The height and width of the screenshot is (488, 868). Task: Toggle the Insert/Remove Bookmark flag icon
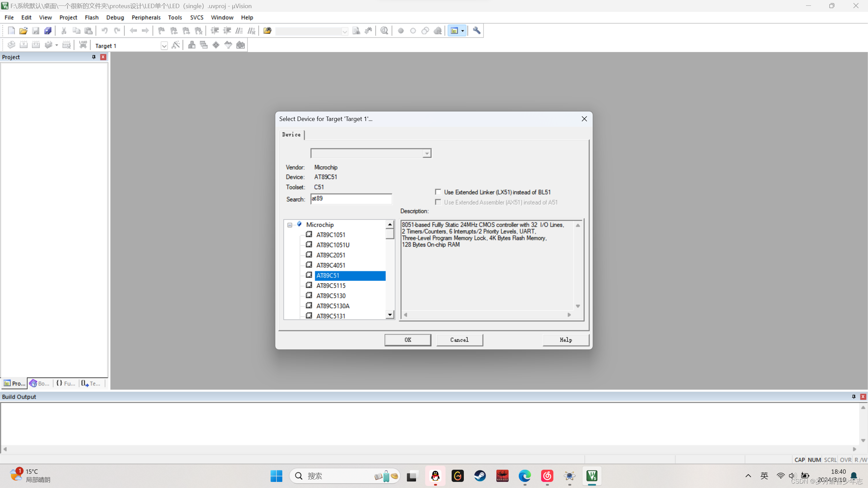pos(161,31)
